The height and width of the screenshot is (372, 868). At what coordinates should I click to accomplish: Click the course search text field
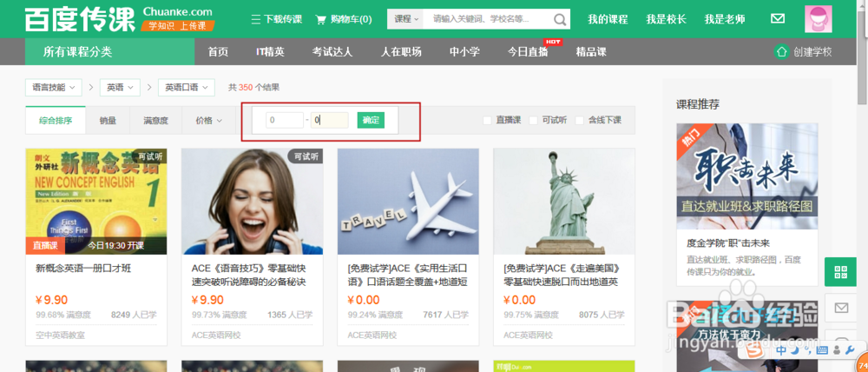coord(489,19)
